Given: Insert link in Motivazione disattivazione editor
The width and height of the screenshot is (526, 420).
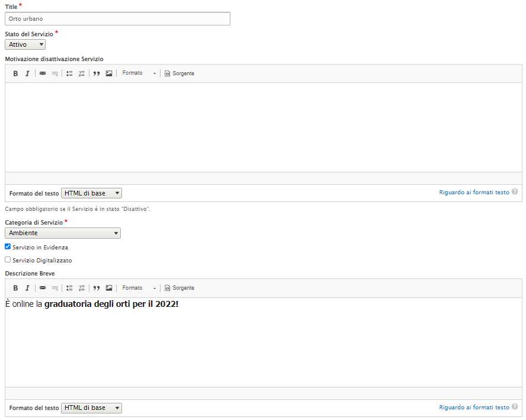Looking at the screenshot, I should (43, 73).
